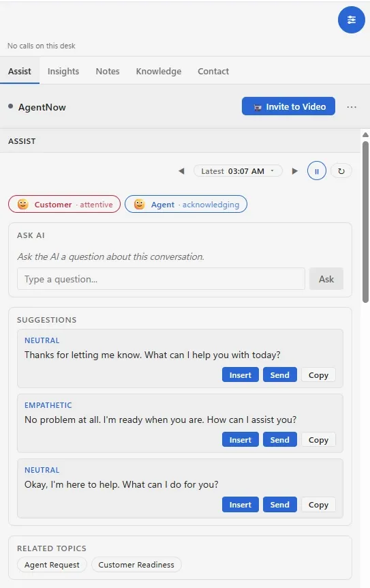
Task: Click 'No problem at all' suggestion text
Action: [x=160, y=420]
